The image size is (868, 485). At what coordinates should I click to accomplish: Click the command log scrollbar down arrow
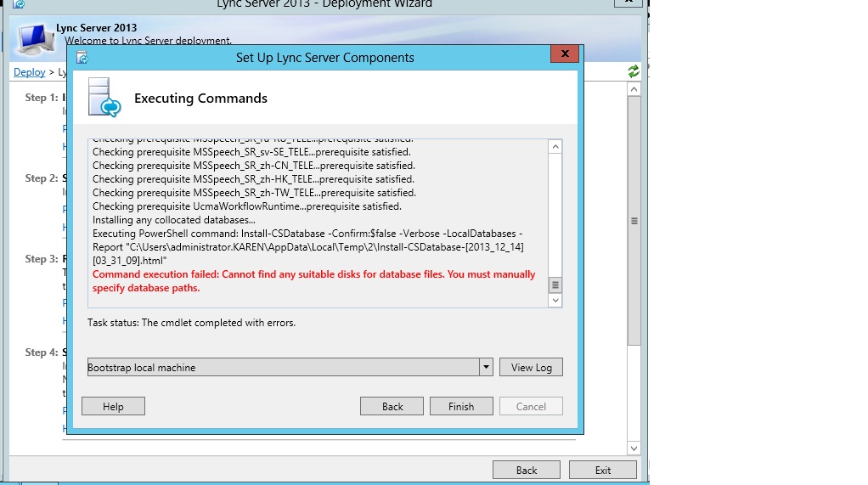pos(555,300)
